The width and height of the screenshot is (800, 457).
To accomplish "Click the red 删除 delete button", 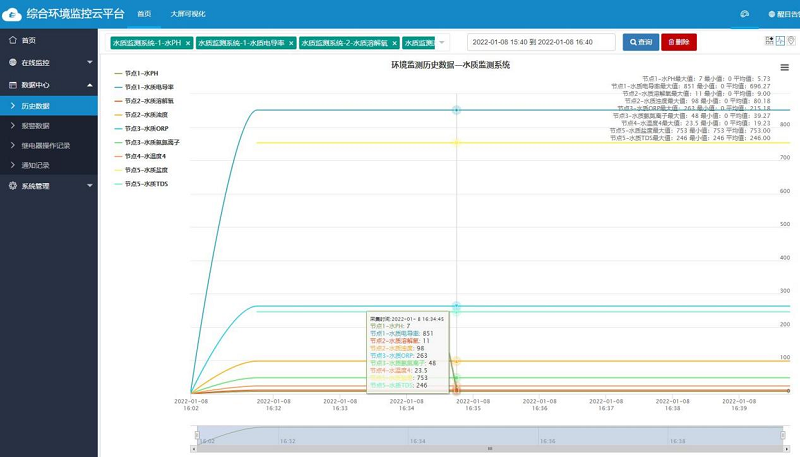I will click(679, 42).
